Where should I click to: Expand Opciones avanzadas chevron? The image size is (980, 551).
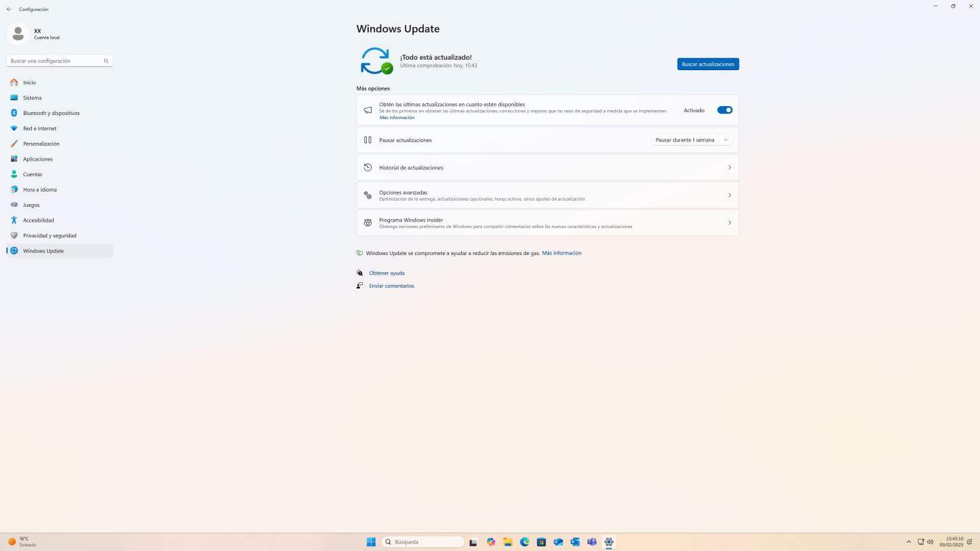click(730, 195)
